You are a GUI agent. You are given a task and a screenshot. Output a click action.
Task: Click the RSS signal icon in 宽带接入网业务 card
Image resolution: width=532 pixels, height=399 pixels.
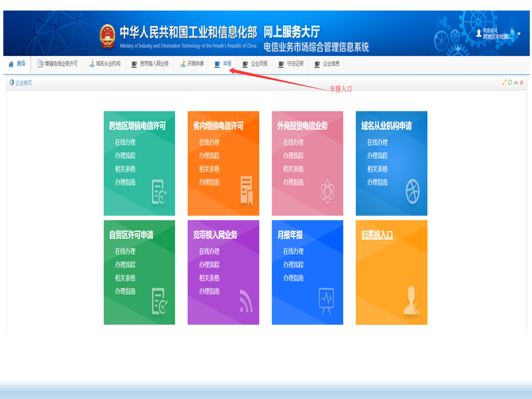point(246,301)
